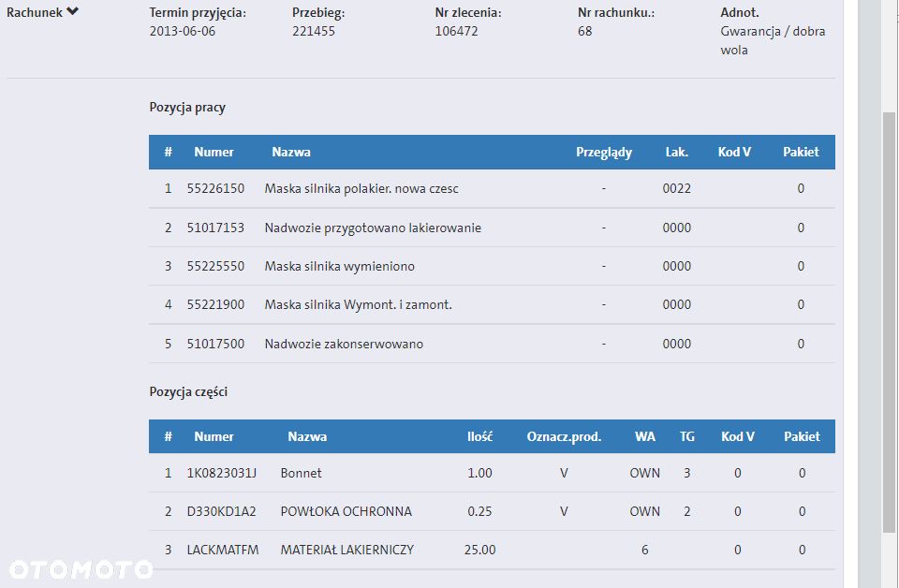
Task: Click the Lak. column header
Action: tap(676, 152)
